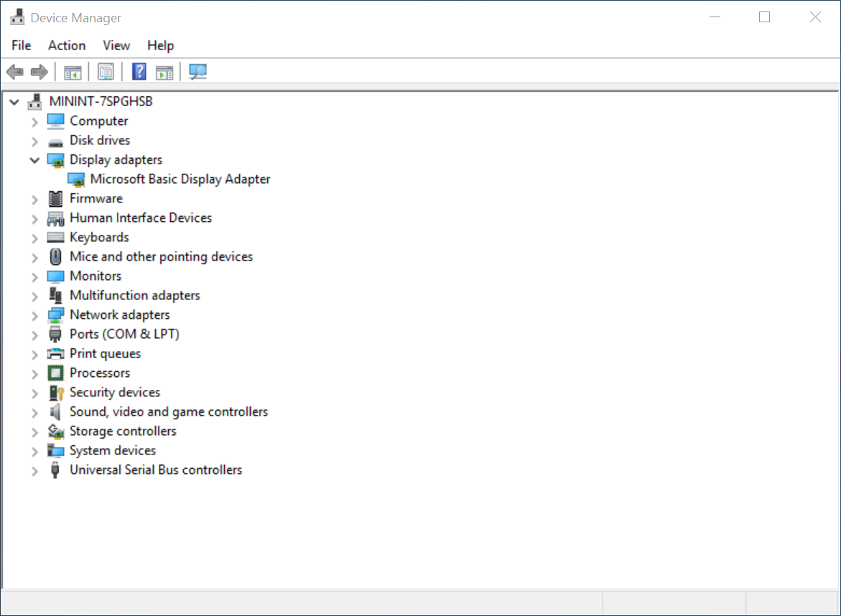
Task: Click the Multifunction adapters icon
Action: [55, 295]
